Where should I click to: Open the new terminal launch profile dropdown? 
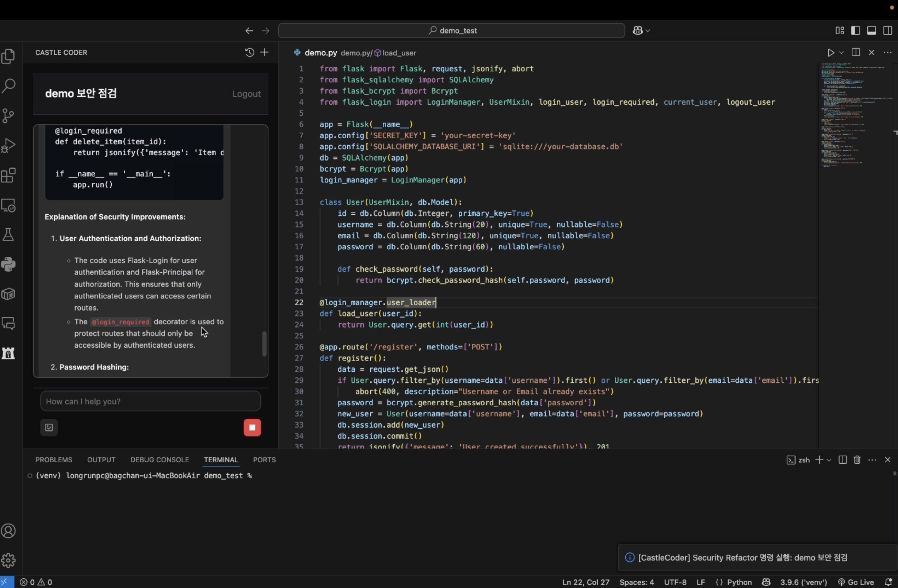(x=829, y=460)
